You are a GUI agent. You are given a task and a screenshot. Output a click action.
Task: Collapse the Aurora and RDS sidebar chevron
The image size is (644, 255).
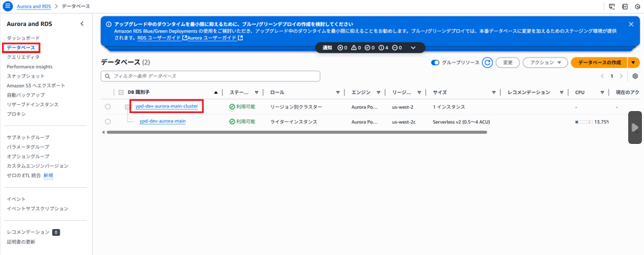pos(82,24)
